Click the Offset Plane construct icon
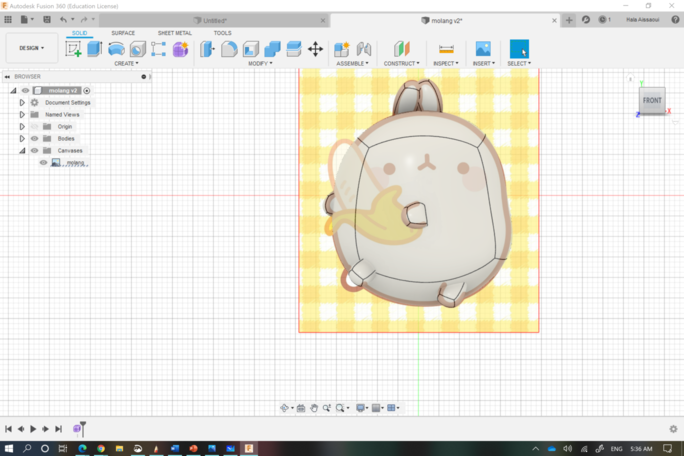 (x=401, y=49)
